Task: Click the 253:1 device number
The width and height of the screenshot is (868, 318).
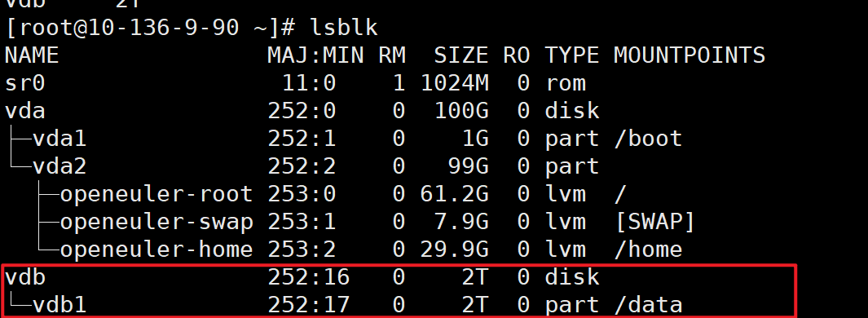Action: pyautogui.click(x=302, y=222)
